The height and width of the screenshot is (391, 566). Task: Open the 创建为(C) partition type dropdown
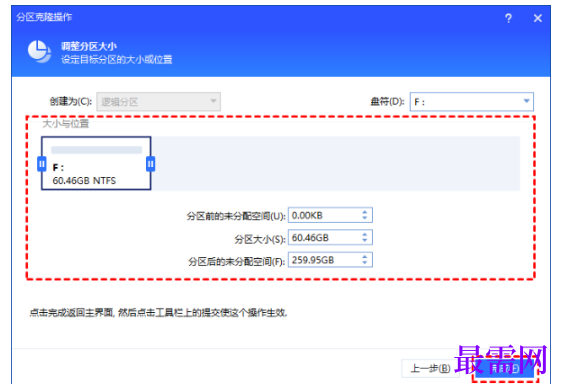(x=158, y=102)
